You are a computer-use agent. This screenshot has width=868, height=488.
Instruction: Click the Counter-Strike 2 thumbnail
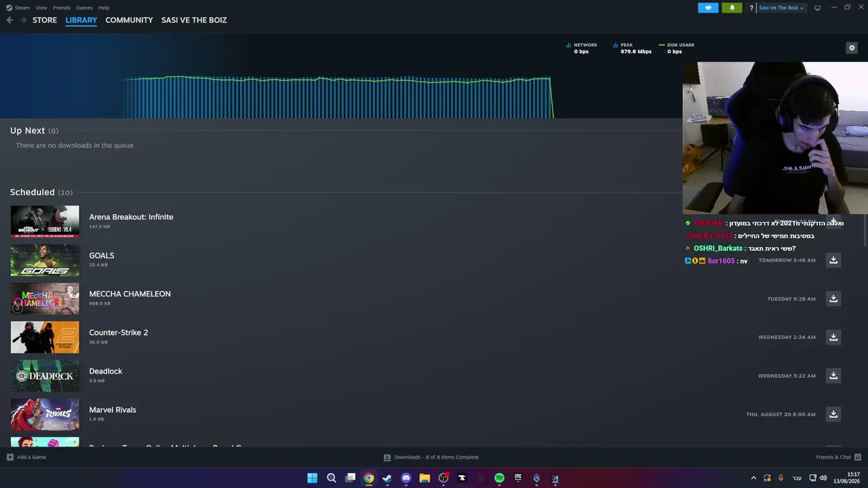click(x=45, y=338)
